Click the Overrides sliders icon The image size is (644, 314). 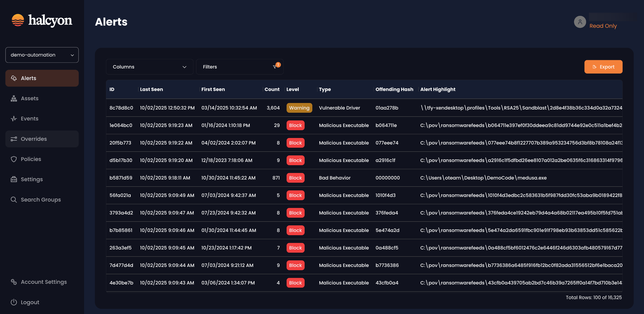pyautogui.click(x=14, y=139)
